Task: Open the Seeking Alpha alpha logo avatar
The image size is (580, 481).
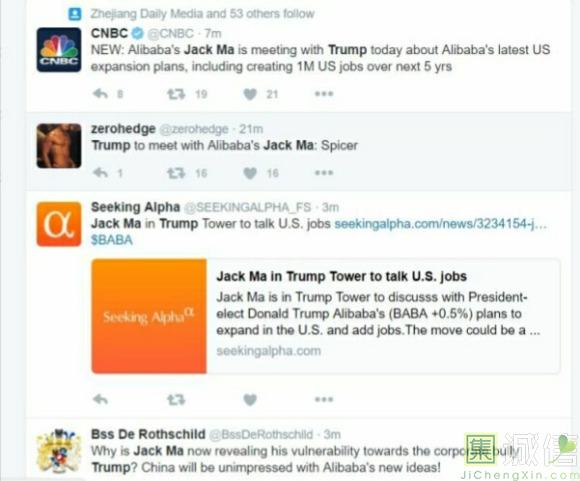Action: [x=59, y=224]
